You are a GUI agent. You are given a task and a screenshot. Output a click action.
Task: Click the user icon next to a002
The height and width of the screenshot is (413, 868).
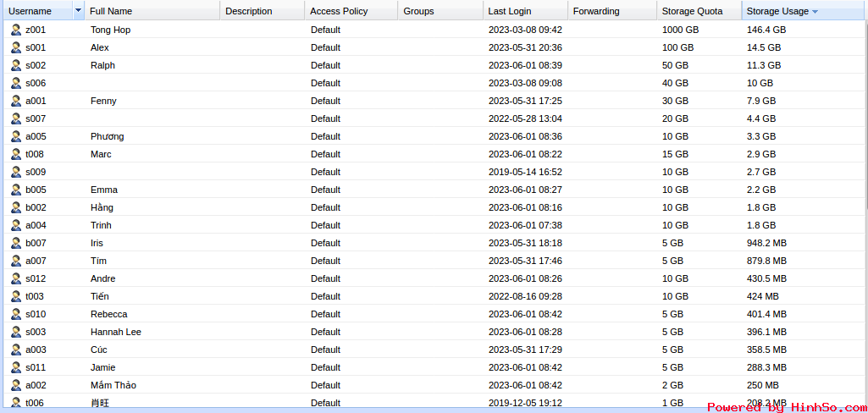coord(15,385)
